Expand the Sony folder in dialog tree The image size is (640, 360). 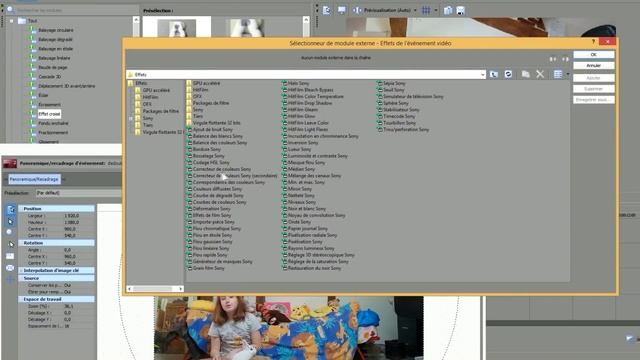pos(131,118)
